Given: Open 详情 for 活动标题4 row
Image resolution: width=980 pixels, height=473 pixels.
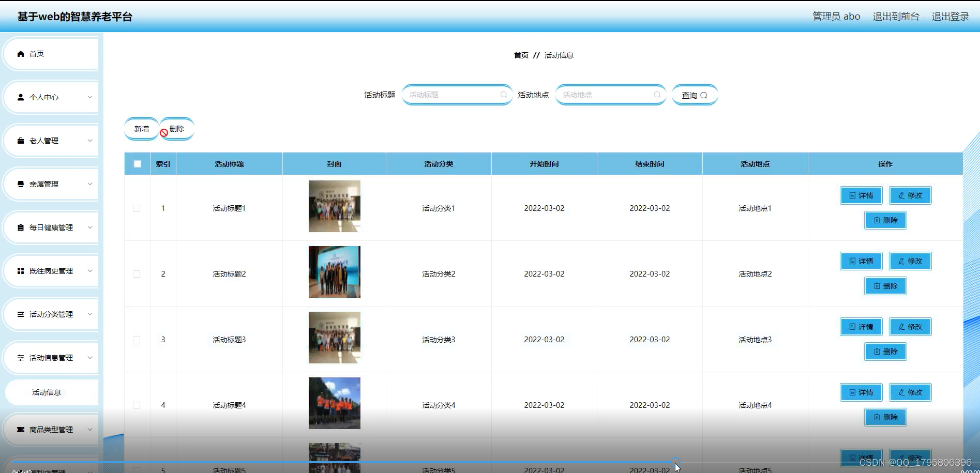Looking at the screenshot, I should click(861, 392).
